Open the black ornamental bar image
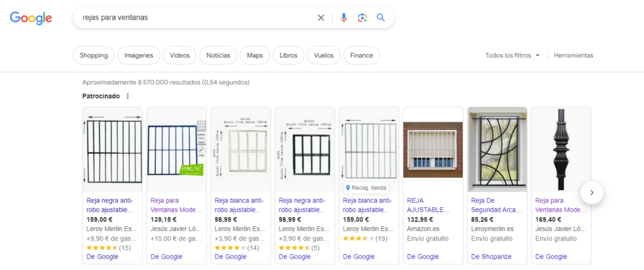 (x=561, y=150)
